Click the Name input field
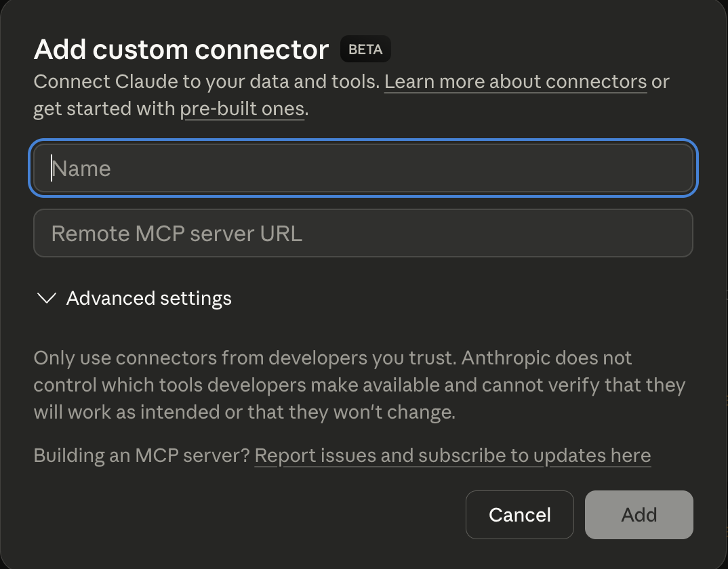Viewport: 728px width, 569px height. tap(363, 168)
